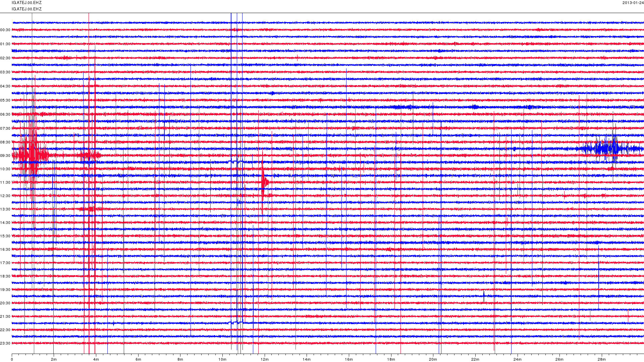Image resolution: width=644 pixels, height=362 pixels.
Task: Click the 18:30 time label
Action: [5, 277]
